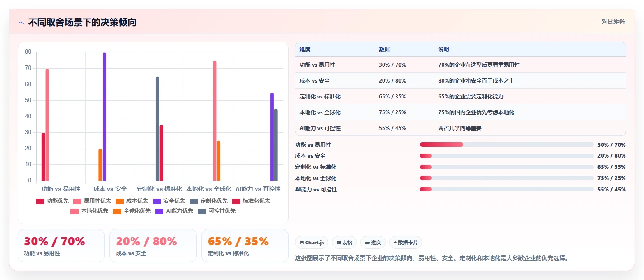The height and width of the screenshot is (280, 644).
Task: Toggle the 标准化优先 legend entry
Action: point(251,201)
